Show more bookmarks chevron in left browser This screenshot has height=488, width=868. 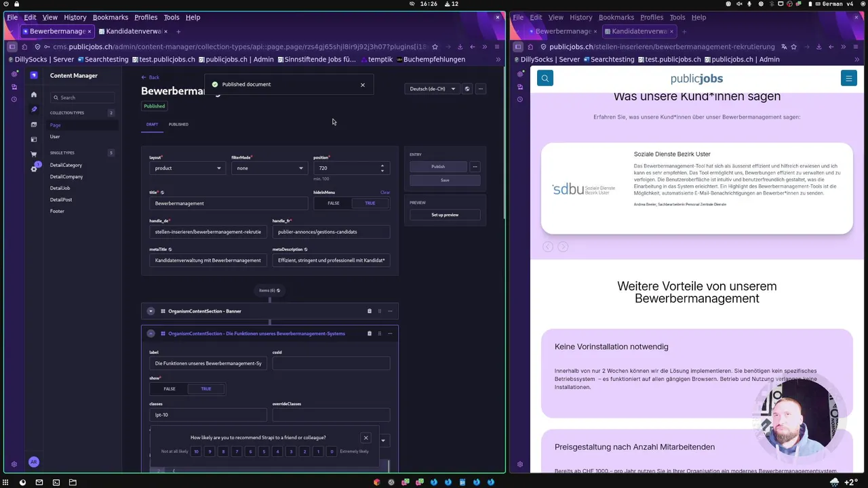[498, 60]
